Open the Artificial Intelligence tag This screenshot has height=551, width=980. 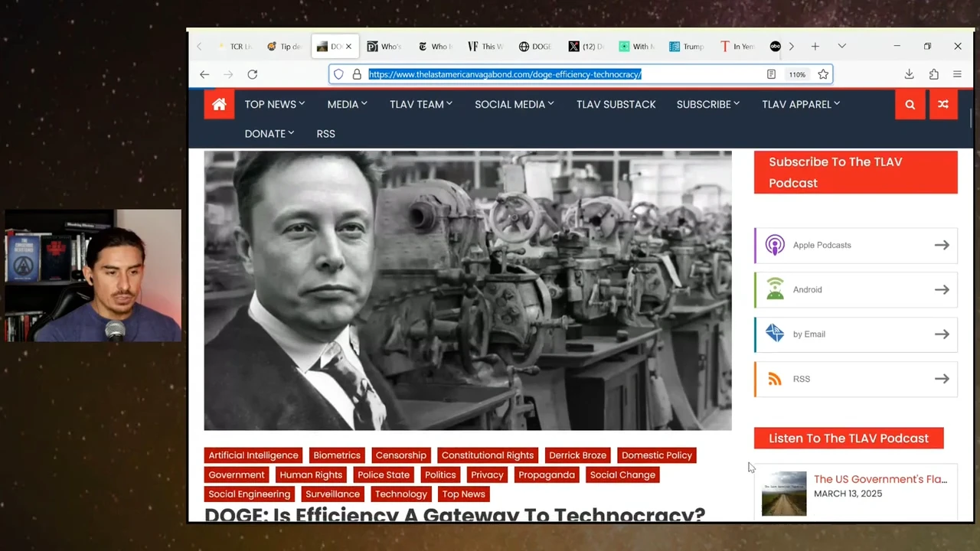click(x=253, y=455)
